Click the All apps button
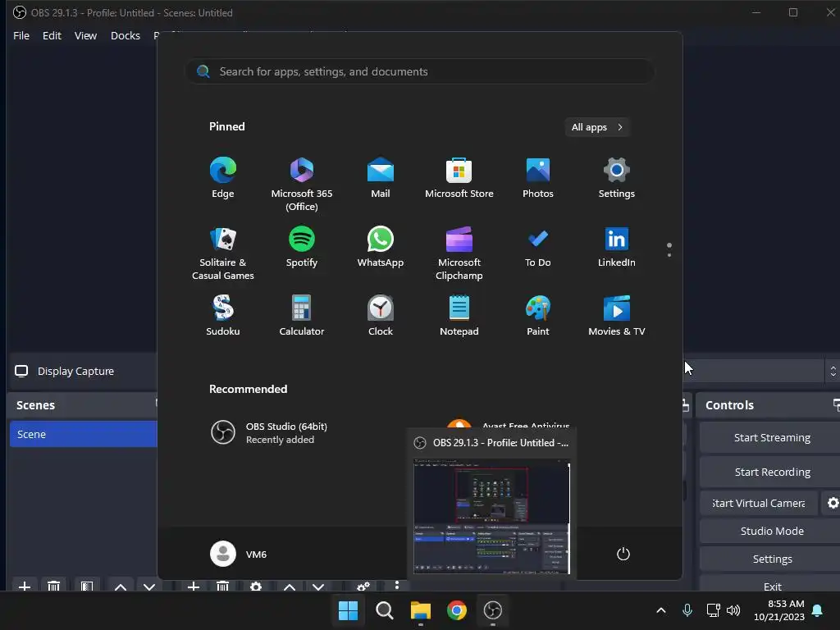840x630 pixels. click(x=597, y=127)
